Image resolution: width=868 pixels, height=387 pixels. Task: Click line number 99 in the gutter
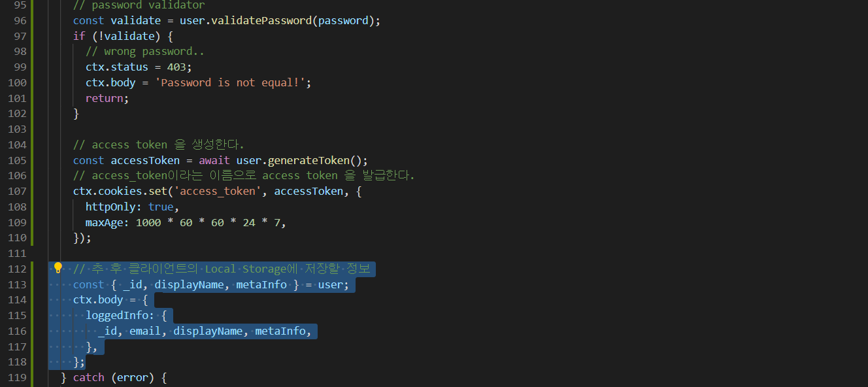click(x=20, y=67)
